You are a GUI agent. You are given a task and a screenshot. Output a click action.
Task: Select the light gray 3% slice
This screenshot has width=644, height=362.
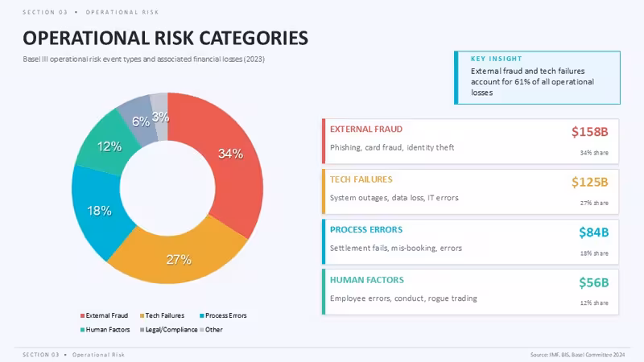[160, 117]
